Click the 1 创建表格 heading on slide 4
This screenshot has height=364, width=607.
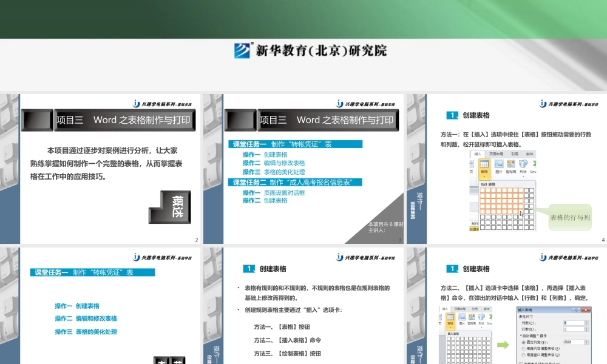click(468, 115)
